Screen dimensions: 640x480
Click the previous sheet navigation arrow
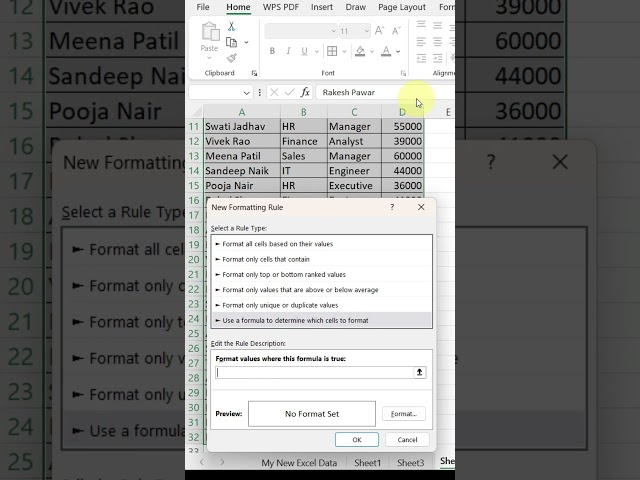tap(202, 462)
